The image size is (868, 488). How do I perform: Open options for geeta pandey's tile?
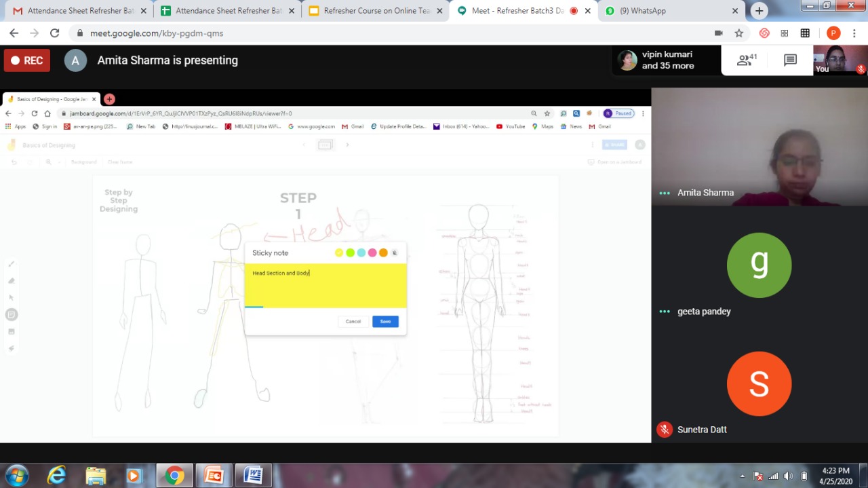click(665, 312)
